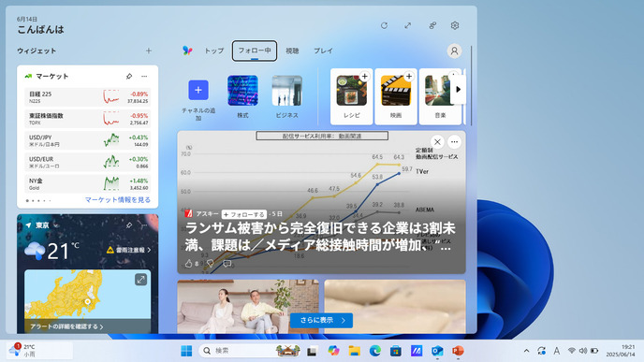The height and width of the screenshot is (362, 644).
Task: Open widgets settings gear
Action: point(455,25)
